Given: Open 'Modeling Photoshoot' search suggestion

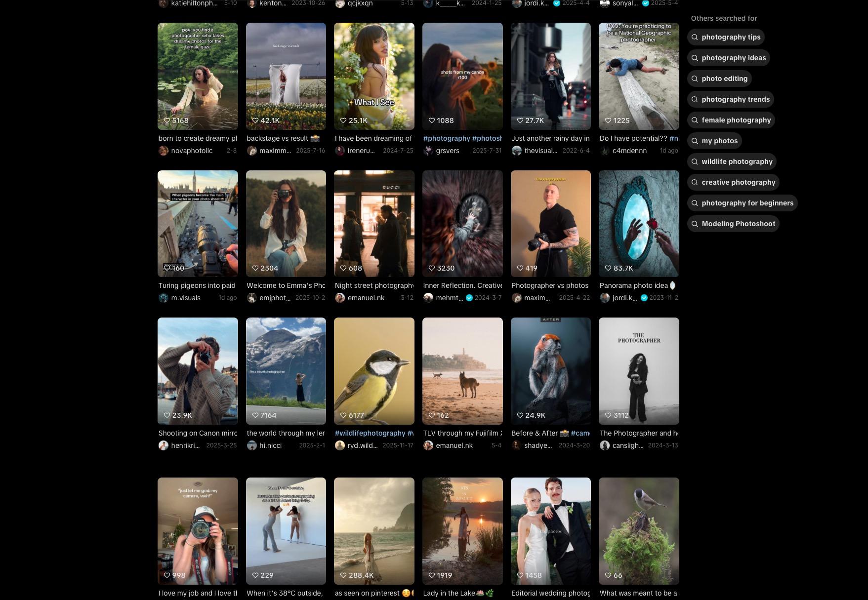Looking at the screenshot, I should click(733, 224).
